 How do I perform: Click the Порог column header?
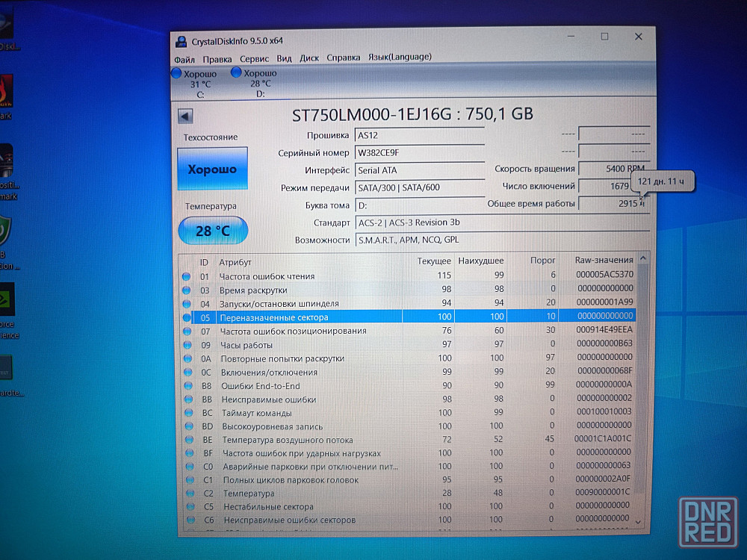tap(542, 261)
